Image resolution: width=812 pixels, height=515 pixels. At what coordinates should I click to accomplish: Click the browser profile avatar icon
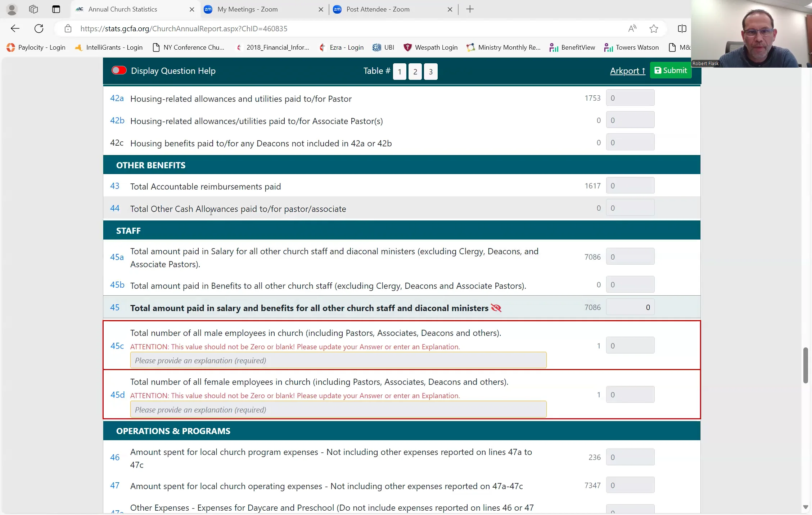(x=12, y=9)
